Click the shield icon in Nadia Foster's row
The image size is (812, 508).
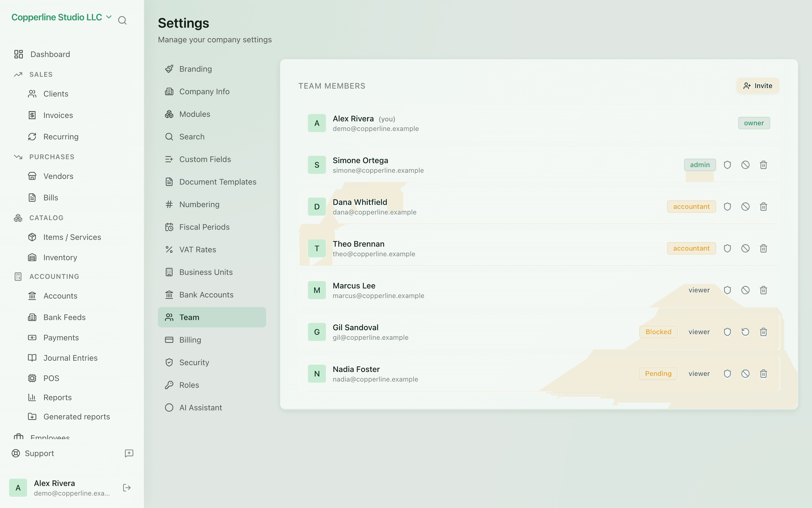[727, 374]
